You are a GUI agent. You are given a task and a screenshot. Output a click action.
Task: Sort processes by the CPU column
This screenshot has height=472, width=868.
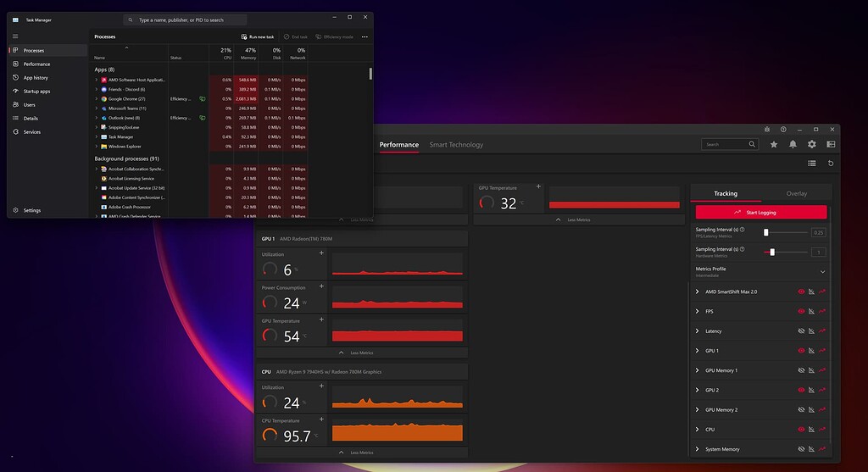[x=221, y=53]
